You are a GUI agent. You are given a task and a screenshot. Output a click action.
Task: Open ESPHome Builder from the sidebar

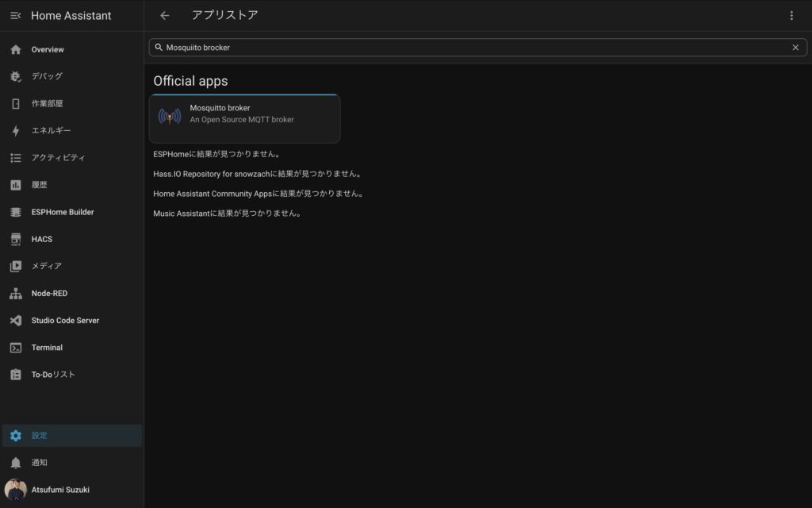(63, 212)
